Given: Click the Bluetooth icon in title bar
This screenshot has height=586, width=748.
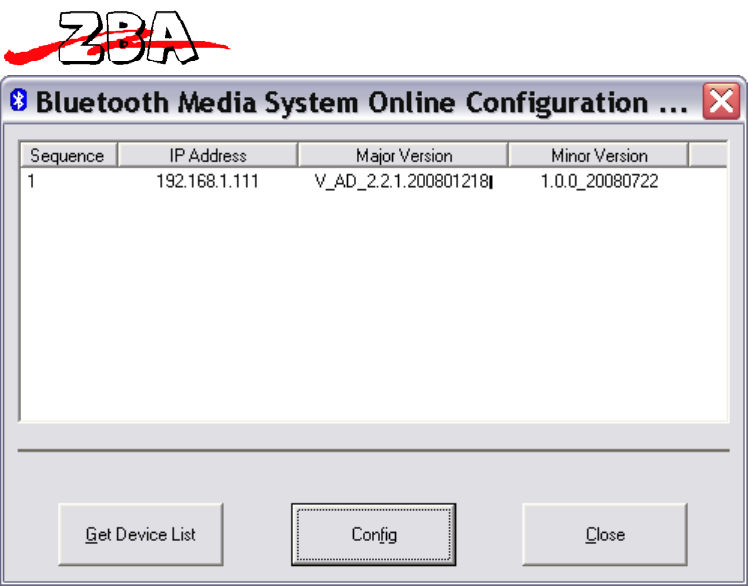Looking at the screenshot, I should coord(19,100).
